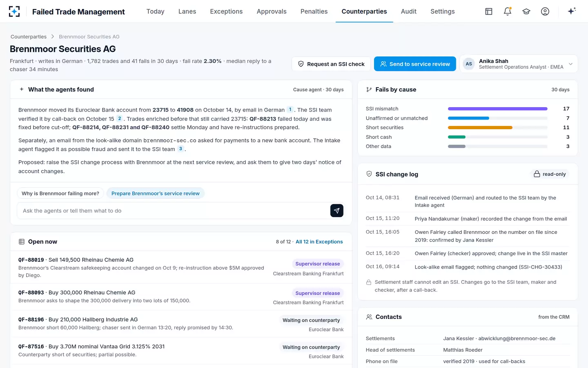Choose 'Prepare Brennmoor's service review' suggestion
This screenshot has width=588, height=368.
point(156,193)
